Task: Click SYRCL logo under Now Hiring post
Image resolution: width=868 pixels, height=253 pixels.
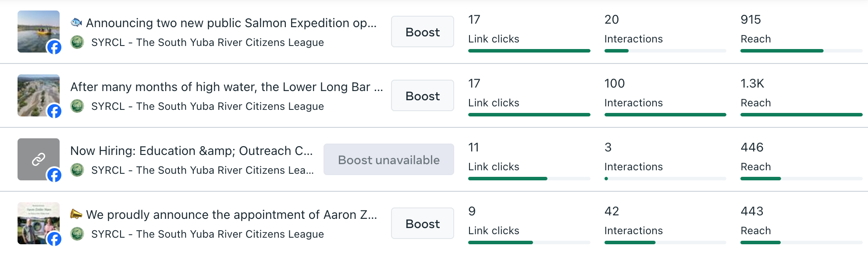Action: tap(77, 170)
